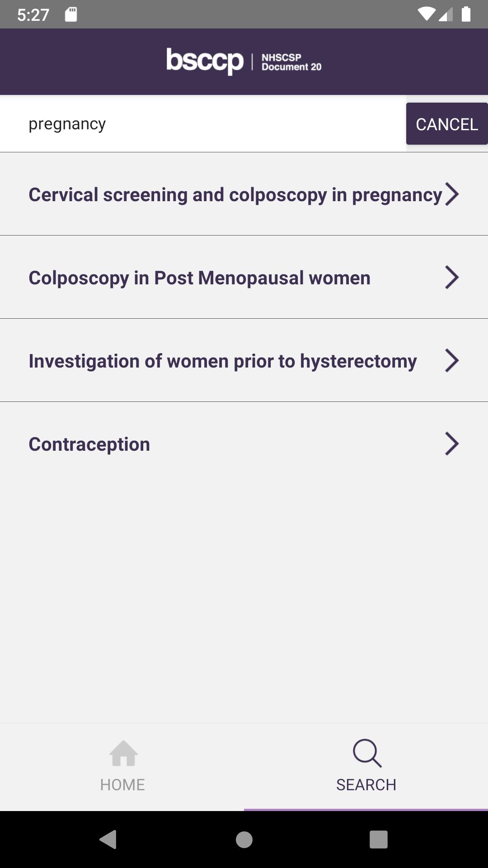Expand chevron beside Contraception
Image resolution: width=488 pixels, height=868 pixels.
tap(452, 443)
